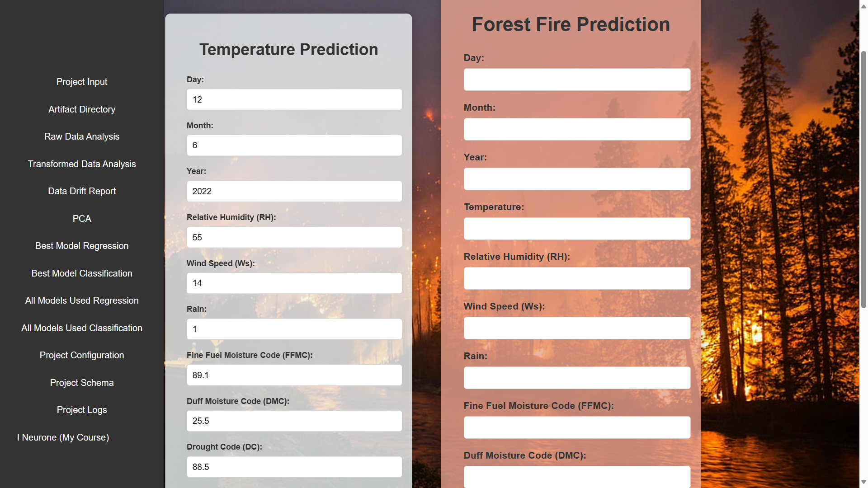This screenshot has height=488, width=868.
Task: Open the Artifact Directory section
Action: click(x=81, y=109)
